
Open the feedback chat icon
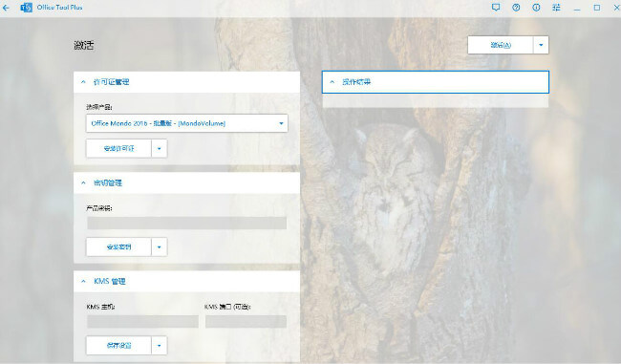(496, 8)
